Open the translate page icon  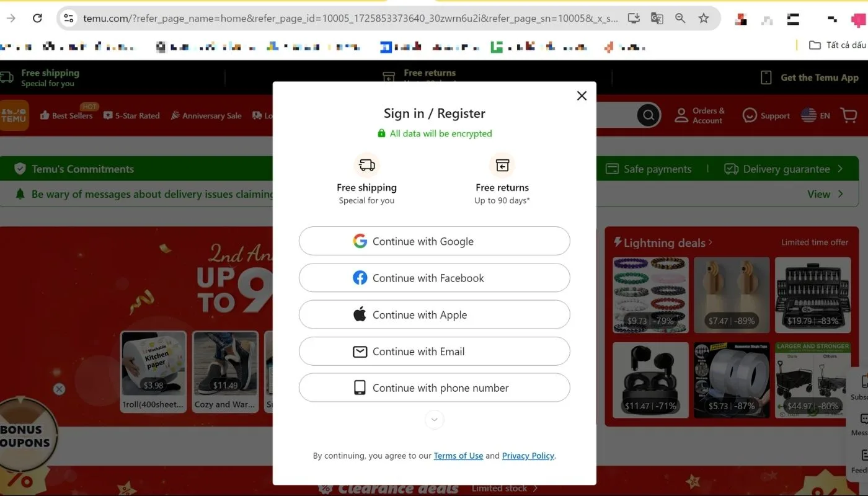coord(657,18)
